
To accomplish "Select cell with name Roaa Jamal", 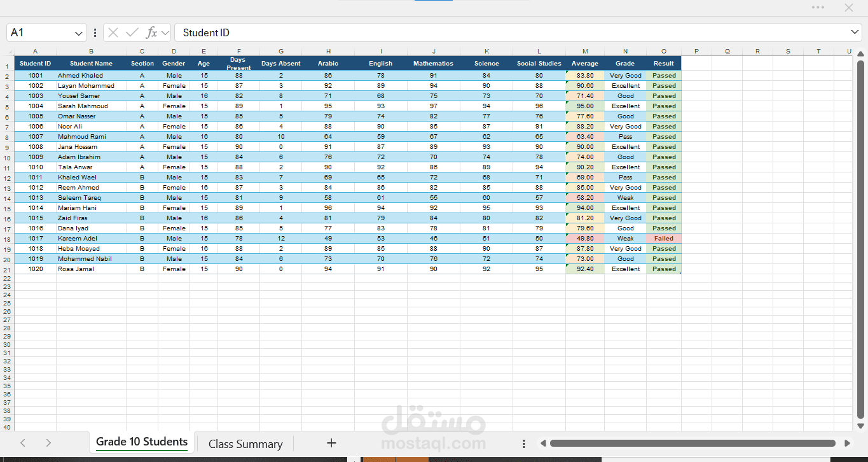I will tap(91, 269).
